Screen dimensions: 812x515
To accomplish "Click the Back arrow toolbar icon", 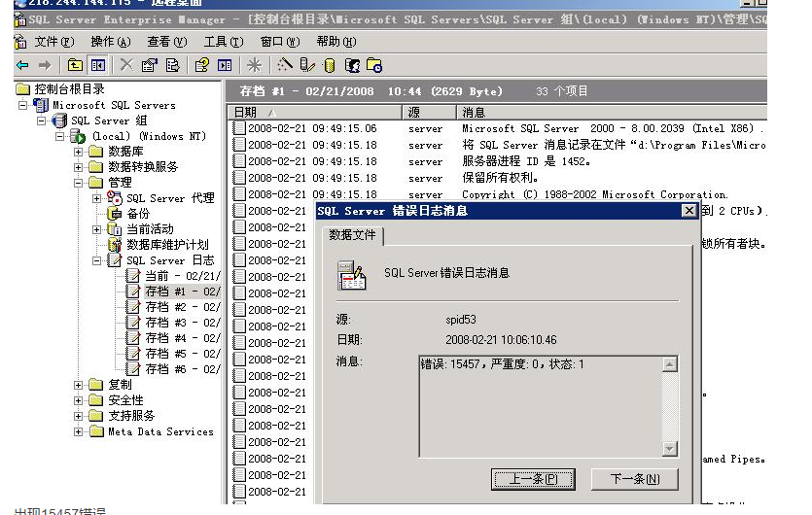I will tap(21, 65).
